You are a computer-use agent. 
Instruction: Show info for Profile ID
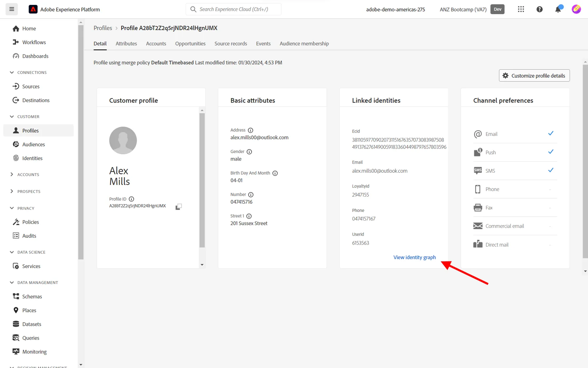click(x=131, y=199)
